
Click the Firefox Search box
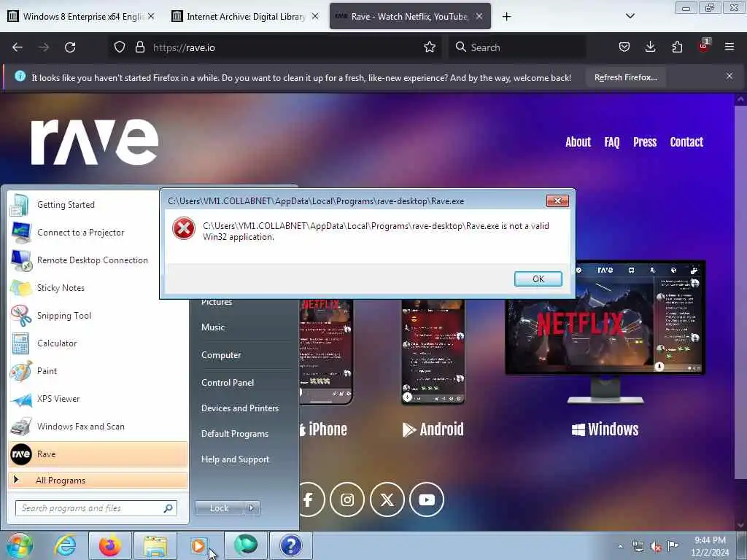pos(517,47)
